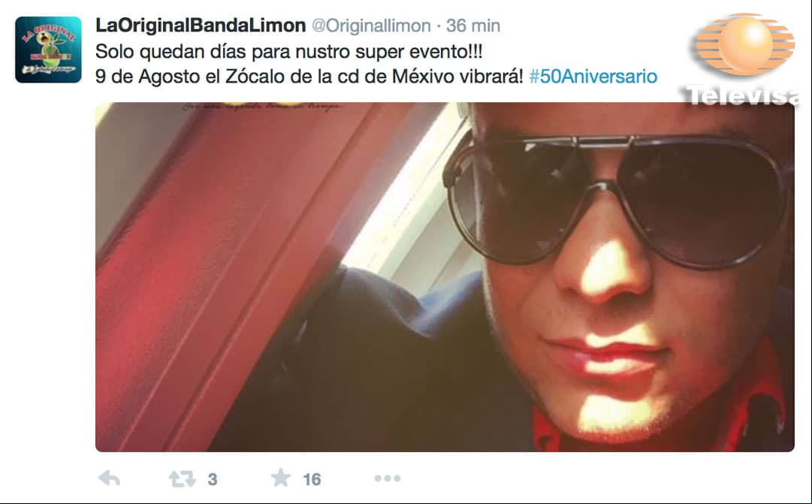Enlarge the attached selfie photo
This screenshot has height=504, width=812.
pos(445,277)
